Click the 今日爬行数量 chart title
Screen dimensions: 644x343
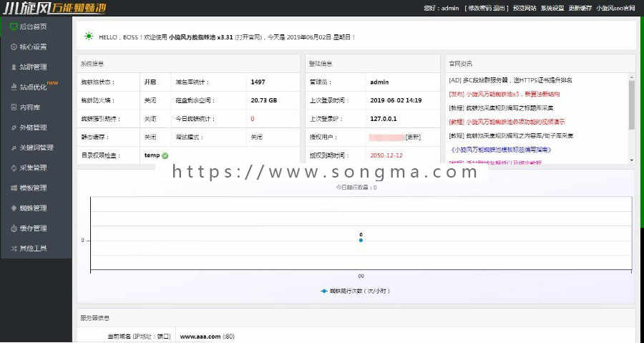356,188
